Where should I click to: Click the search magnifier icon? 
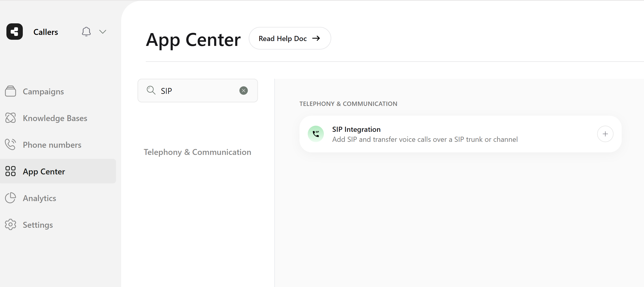(x=151, y=90)
